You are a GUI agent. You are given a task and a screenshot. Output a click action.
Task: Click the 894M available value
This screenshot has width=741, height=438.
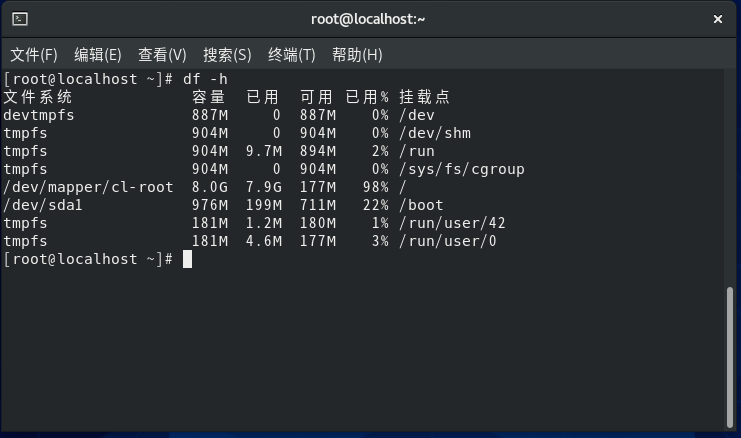[x=318, y=151]
